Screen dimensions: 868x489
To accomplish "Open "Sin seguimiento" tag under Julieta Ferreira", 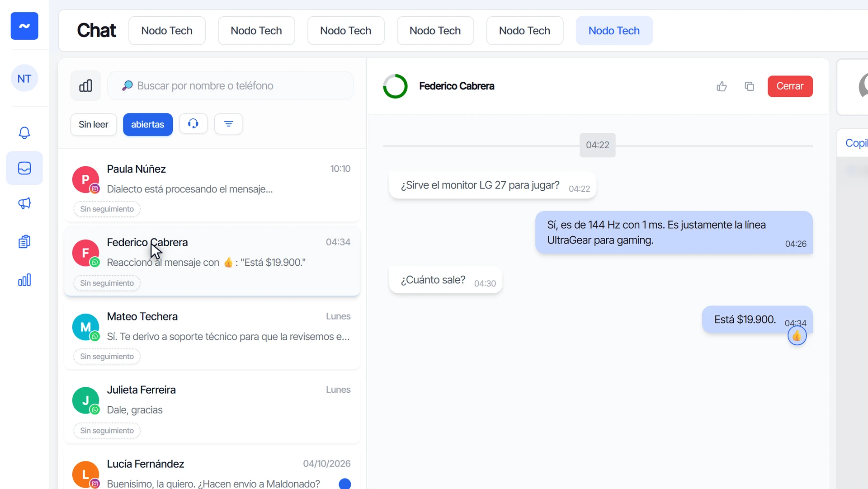I will coord(107,431).
